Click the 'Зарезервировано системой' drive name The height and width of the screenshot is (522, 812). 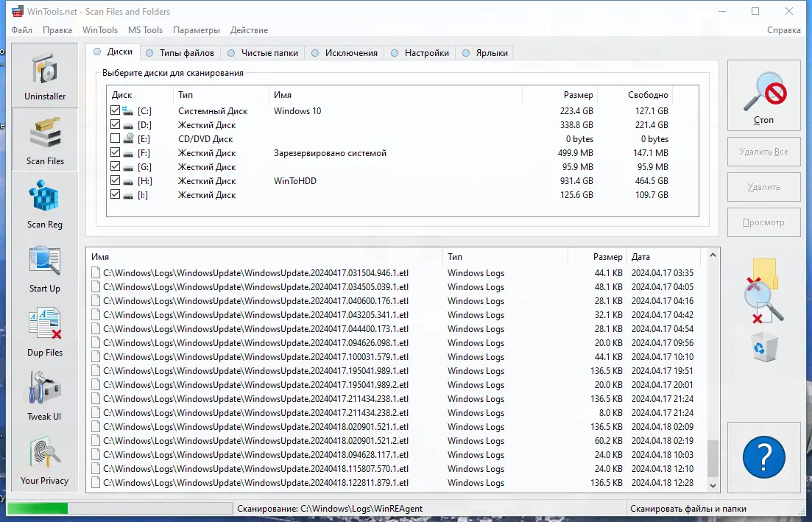coord(330,152)
